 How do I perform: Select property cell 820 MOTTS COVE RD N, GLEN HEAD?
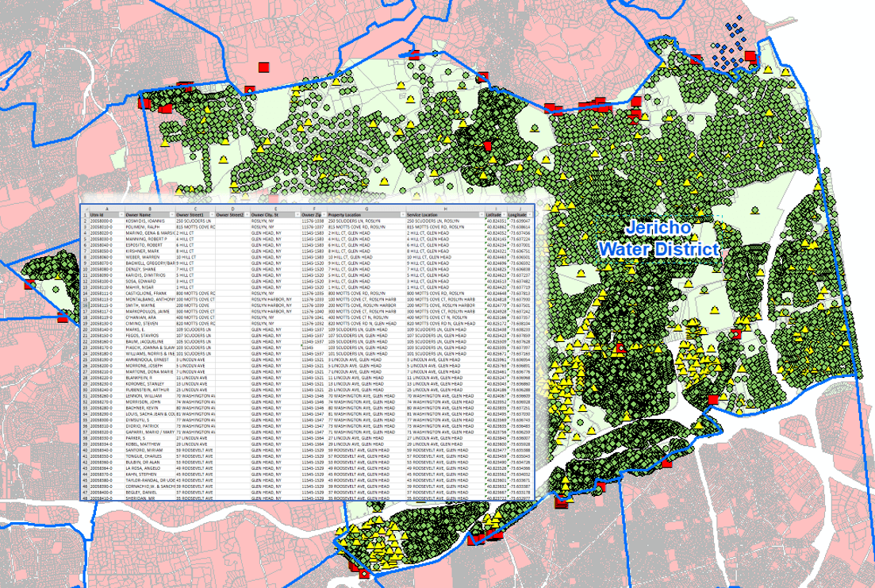[367, 323]
